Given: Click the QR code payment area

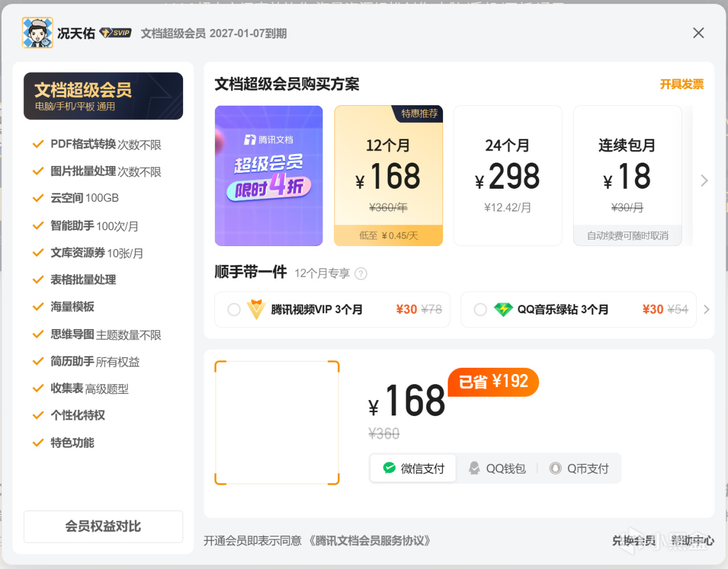Looking at the screenshot, I should tap(277, 422).
